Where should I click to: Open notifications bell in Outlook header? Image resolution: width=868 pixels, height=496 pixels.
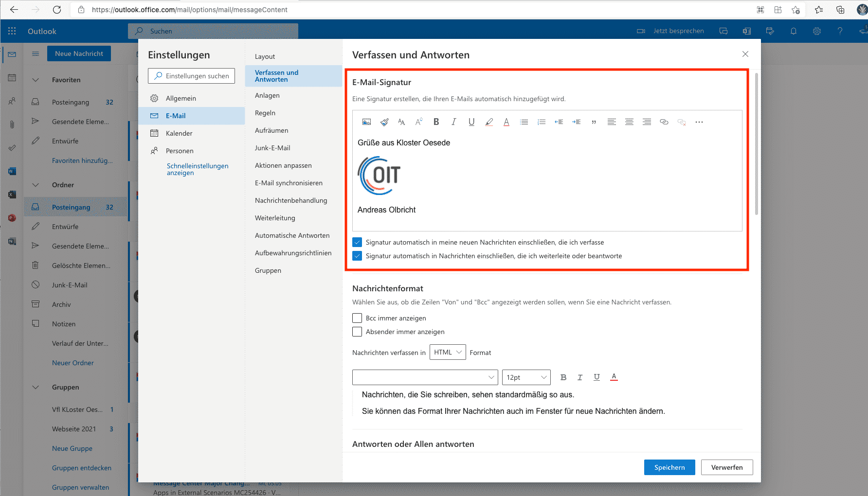[794, 31]
